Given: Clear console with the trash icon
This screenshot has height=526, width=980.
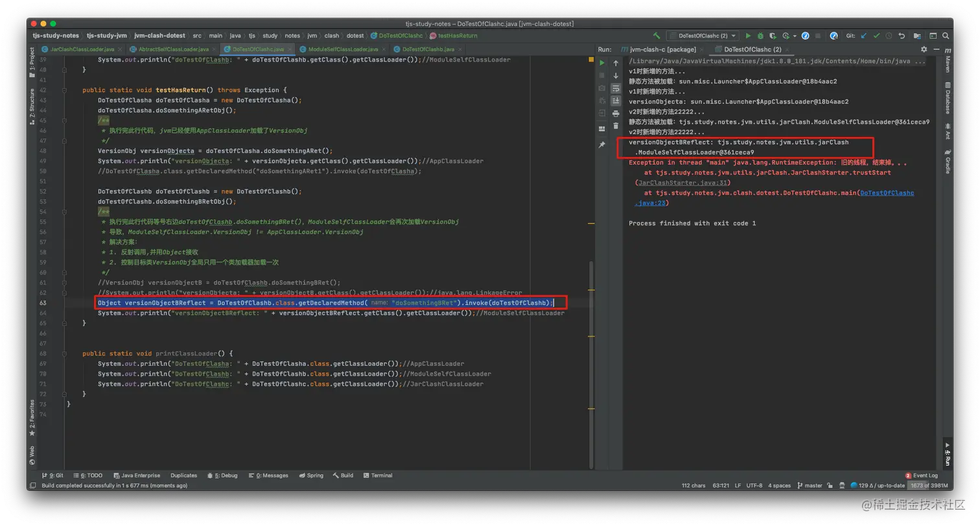Looking at the screenshot, I should tap(616, 125).
